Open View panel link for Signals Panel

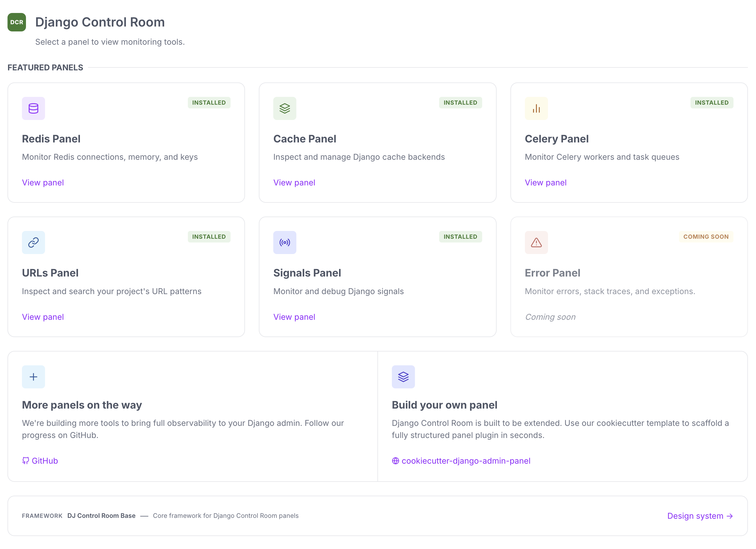294,317
